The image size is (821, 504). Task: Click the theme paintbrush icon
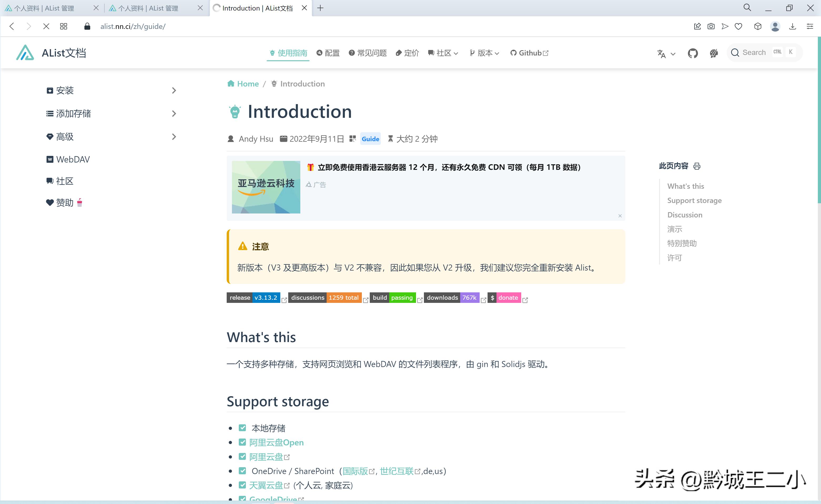click(x=713, y=53)
